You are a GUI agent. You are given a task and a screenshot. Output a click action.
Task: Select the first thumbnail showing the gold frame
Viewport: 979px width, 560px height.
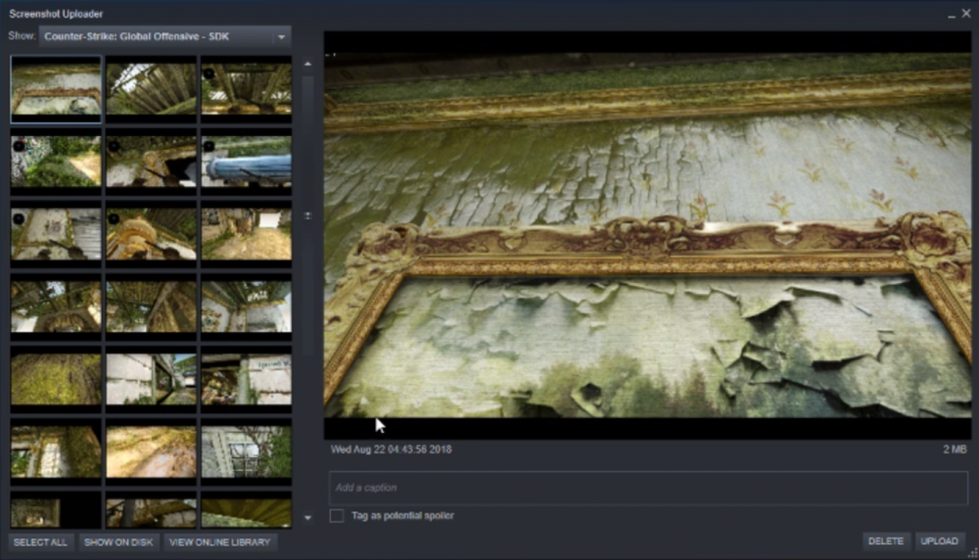(56, 89)
